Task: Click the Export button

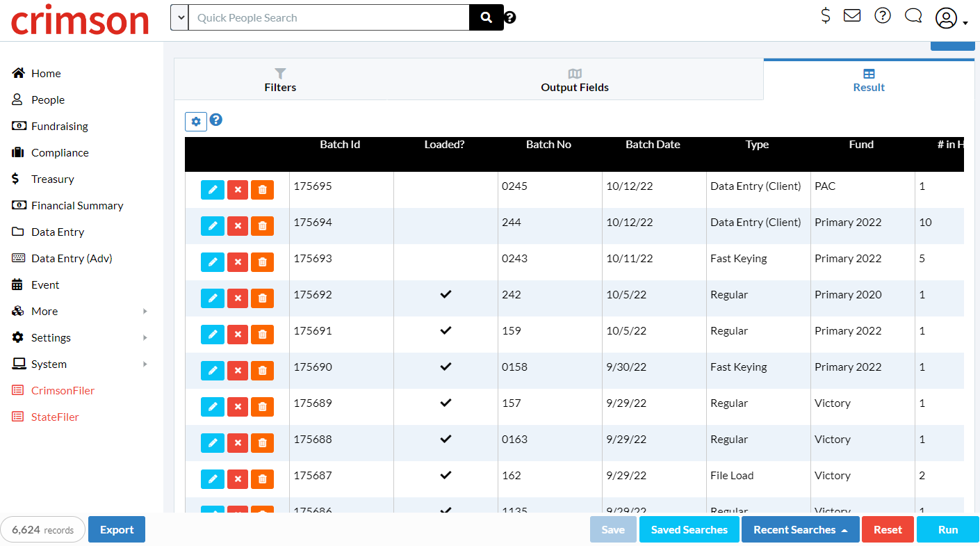Action: click(x=116, y=529)
